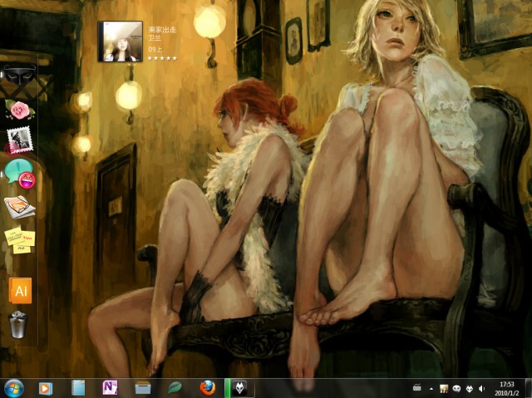The width and height of the screenshot is (532, 398).
Task: Open the Recycle Bin in the dock
Action: pos(18,325)
